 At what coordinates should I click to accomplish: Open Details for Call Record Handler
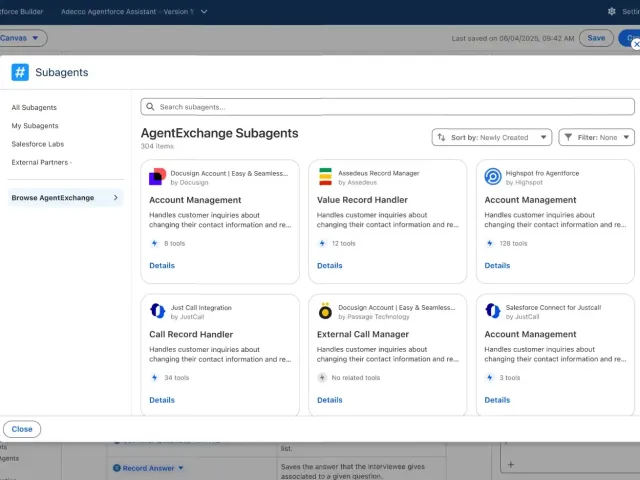[x=162, y=400]
